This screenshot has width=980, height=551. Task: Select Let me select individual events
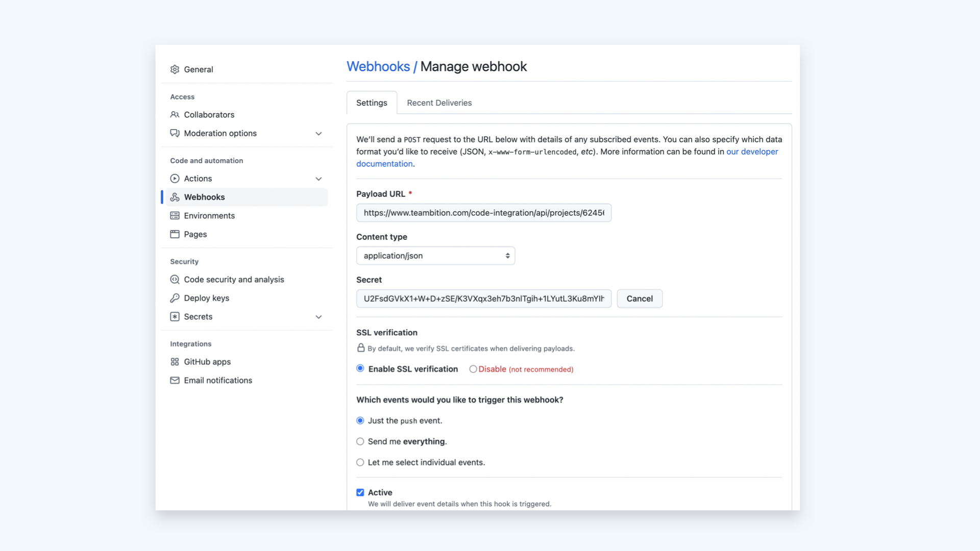click(x=360, y=463)
